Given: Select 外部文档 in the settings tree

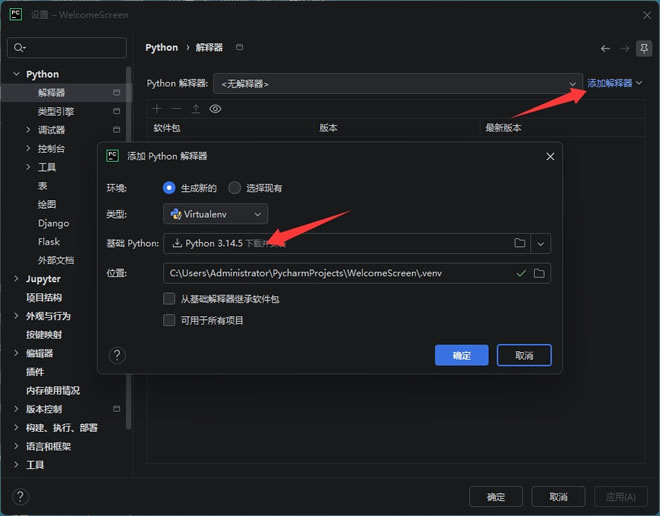Looking at the screenshot, I should pos(56,260).
